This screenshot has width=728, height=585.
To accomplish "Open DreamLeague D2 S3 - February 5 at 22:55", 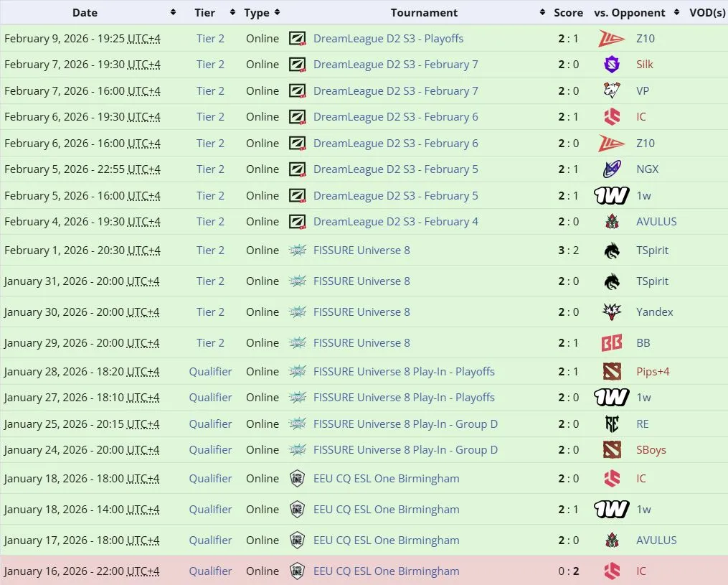I will [x=396, y=169].
